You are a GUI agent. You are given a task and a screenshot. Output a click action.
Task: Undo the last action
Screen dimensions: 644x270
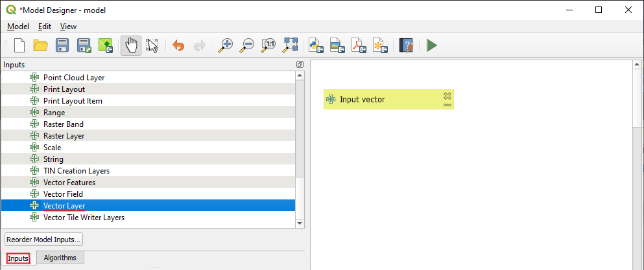click(x=178, y=45)
